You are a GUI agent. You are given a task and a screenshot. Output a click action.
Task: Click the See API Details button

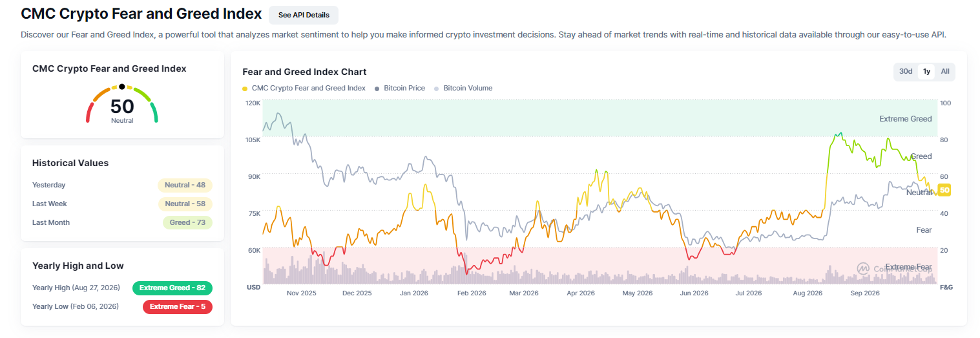tap(303, 15)
